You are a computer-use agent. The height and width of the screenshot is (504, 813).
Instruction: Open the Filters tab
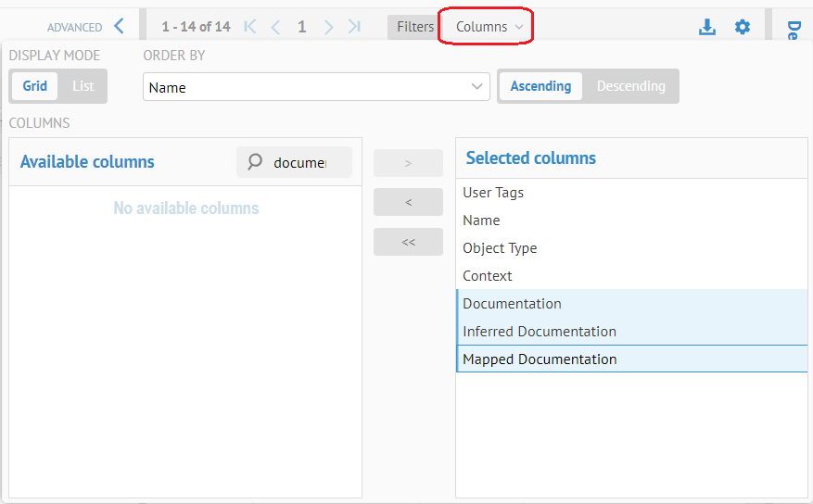(414, 27)
